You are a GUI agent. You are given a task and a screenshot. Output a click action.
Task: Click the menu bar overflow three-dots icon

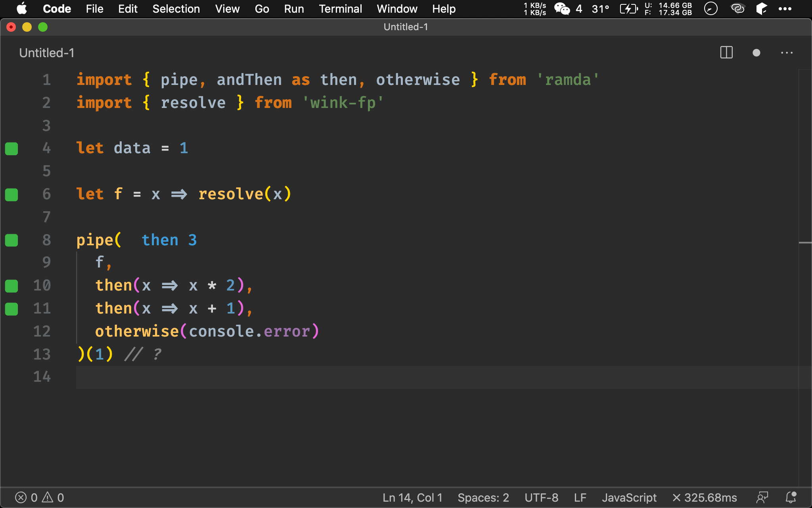(785, 9)
